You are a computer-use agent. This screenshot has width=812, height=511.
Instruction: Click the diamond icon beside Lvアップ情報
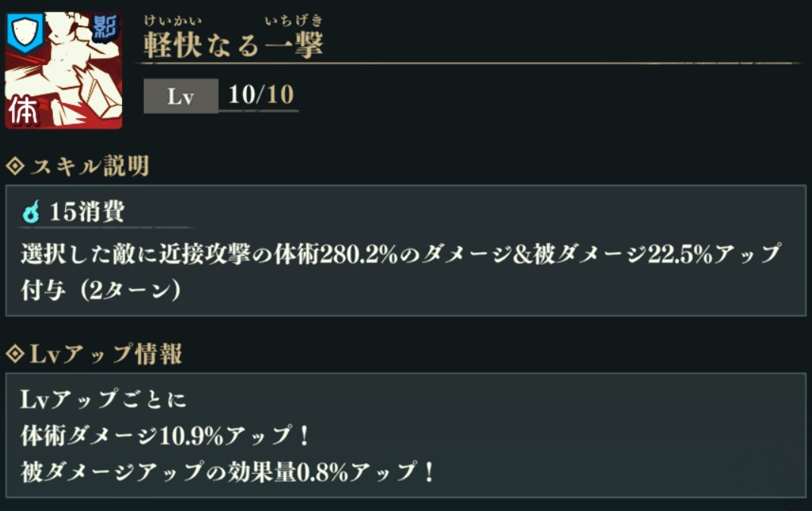14,354
